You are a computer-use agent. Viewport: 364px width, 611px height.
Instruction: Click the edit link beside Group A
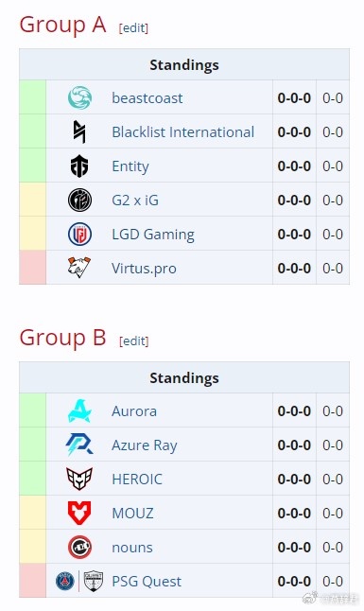click(133, 28)
